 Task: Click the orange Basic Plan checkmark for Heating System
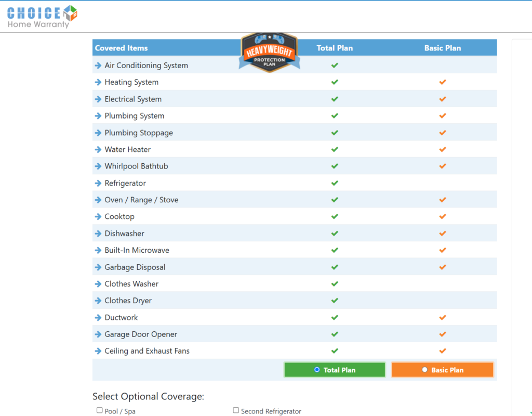point(443,82)
